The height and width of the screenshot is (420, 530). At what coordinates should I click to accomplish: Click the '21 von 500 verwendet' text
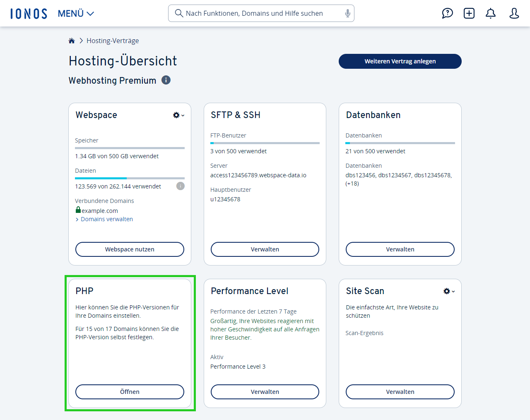pyautogui.click(x=376, y=151)
